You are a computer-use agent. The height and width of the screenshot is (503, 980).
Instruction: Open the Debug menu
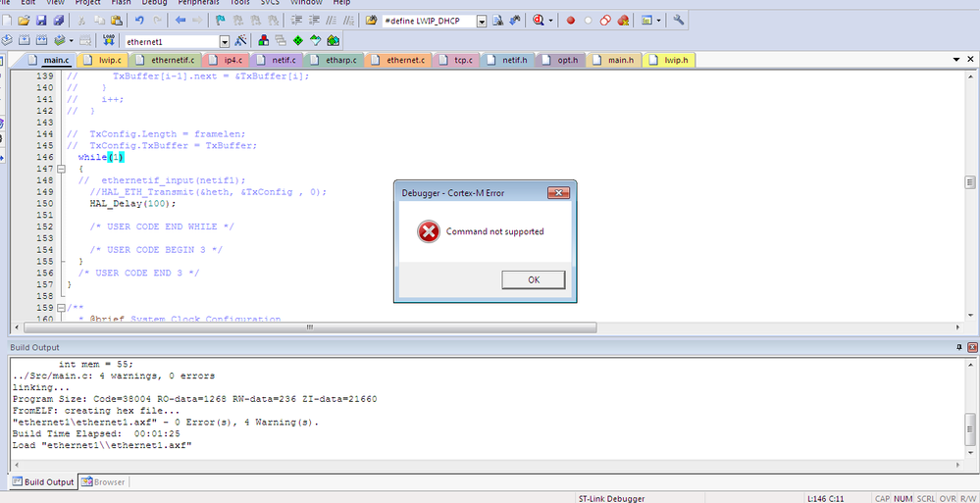[154, 3]
